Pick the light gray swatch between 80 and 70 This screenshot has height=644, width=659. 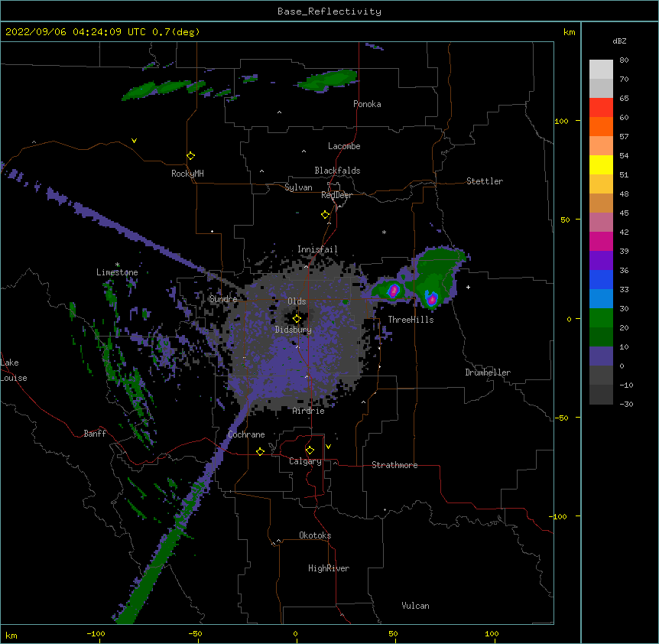click(601, 70)
